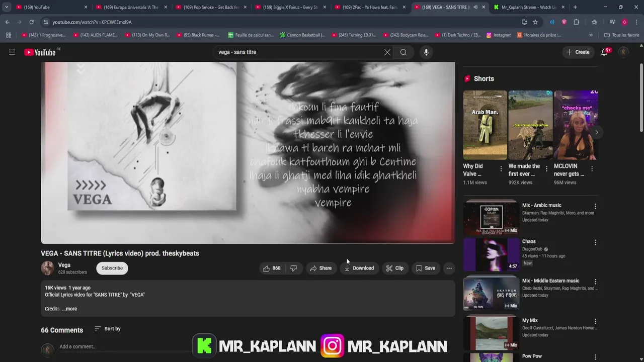The width and height of the screenshot is (644, 362).
Task: Switch to Mr_Kaplann Stream tab
Action: tap(529, 8)
